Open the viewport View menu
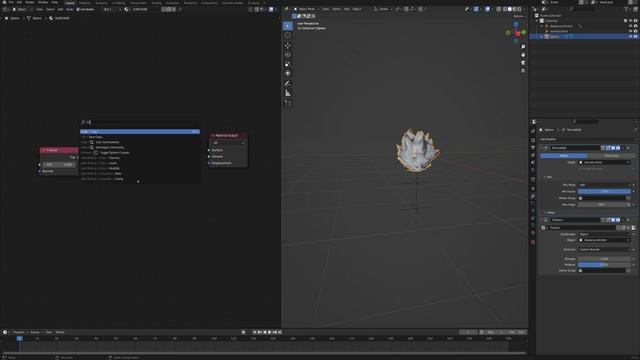The width and height of the screenshot is (640, 360). [326, 9]
